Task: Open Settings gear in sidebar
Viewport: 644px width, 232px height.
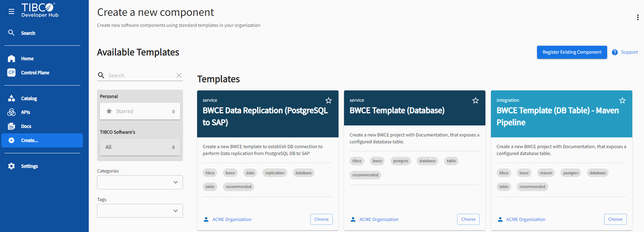Action: 11,166
